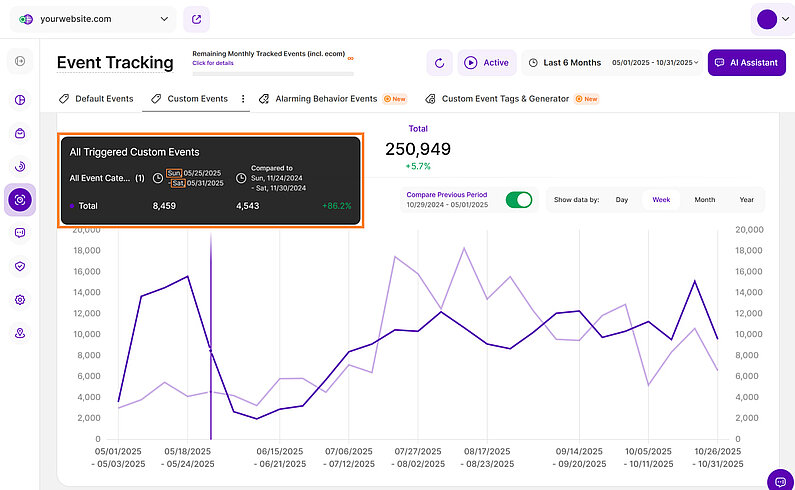The image size is (795, 490).
Task: Expand the sidebar with the collapse arrow icon
Action: tap(20, 62)
